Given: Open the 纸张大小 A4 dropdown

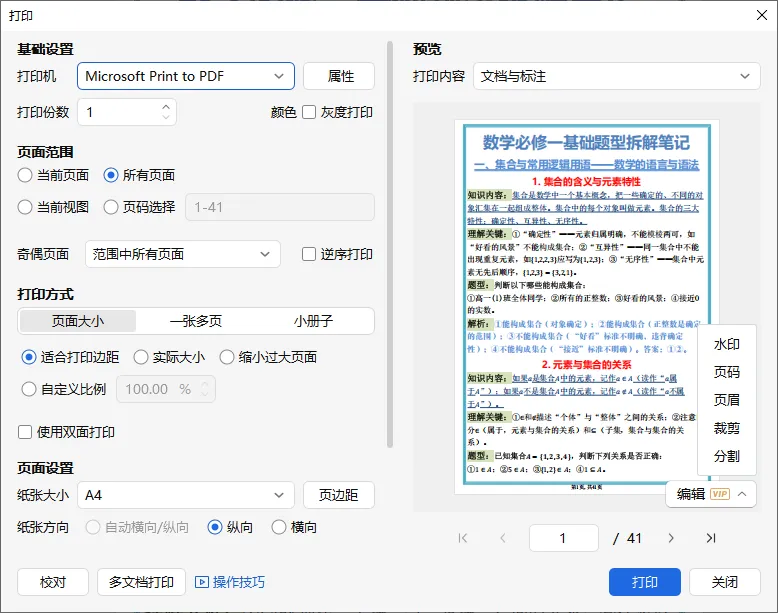Looking at the screenshot, I should tap(186, 495).
